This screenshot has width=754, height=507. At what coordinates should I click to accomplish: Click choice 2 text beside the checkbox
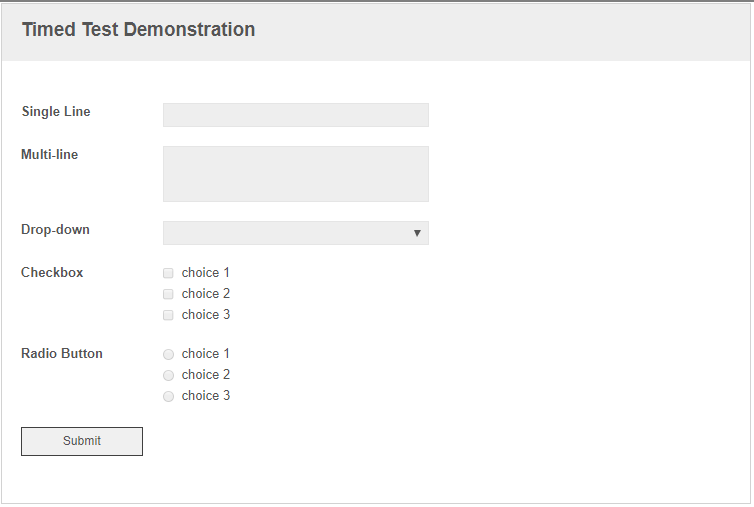click(x=206, y=293)
